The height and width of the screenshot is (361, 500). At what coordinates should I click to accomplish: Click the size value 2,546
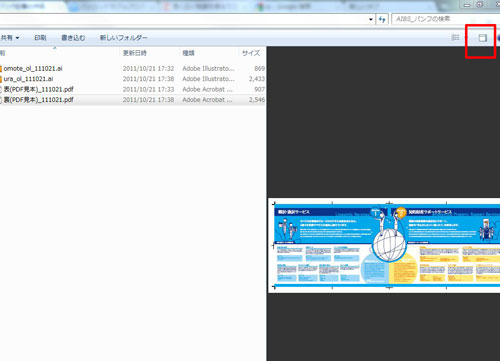coord(257,100)
